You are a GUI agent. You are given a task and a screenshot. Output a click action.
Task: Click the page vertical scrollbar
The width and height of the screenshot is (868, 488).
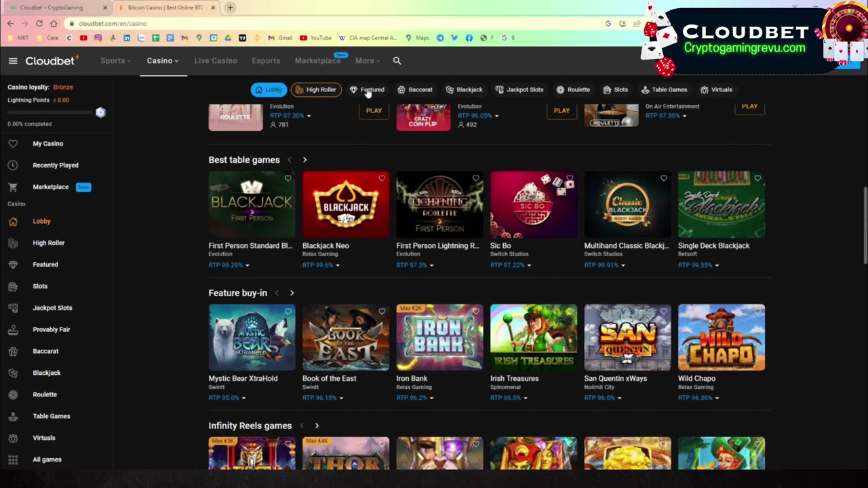865,225
